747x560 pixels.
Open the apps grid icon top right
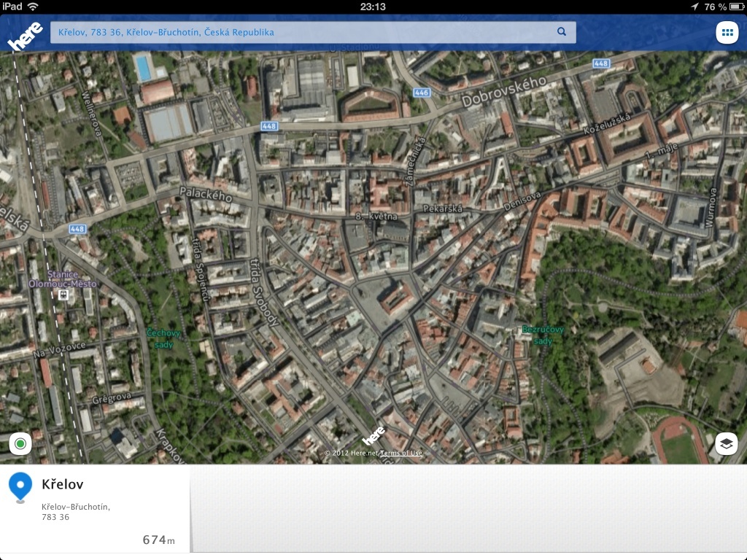coord(727,31)
